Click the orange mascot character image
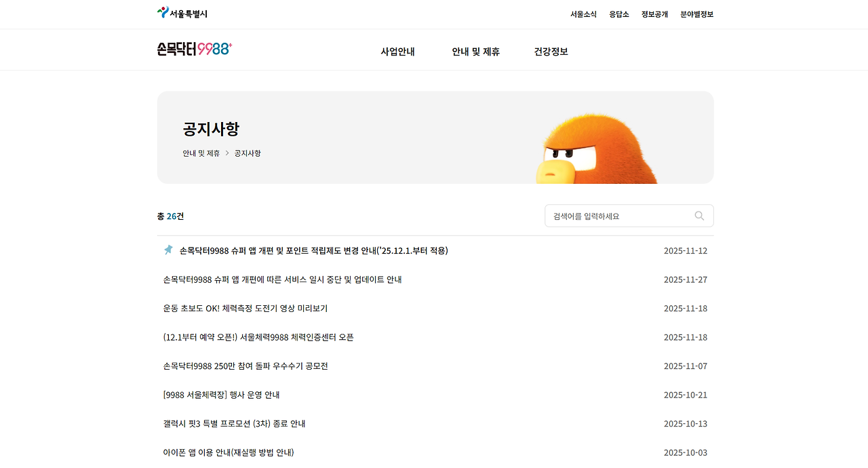This screenshot has height=468, width=868. point(597,148)
